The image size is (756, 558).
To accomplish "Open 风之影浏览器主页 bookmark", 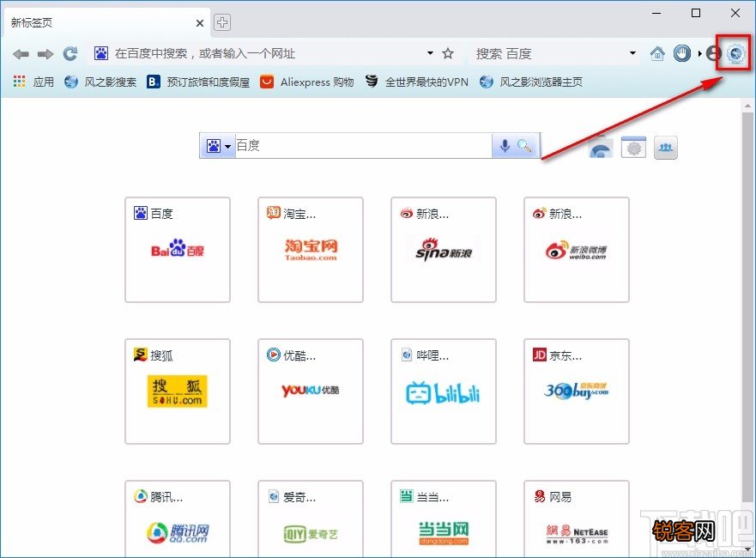I will pos(531,82).
